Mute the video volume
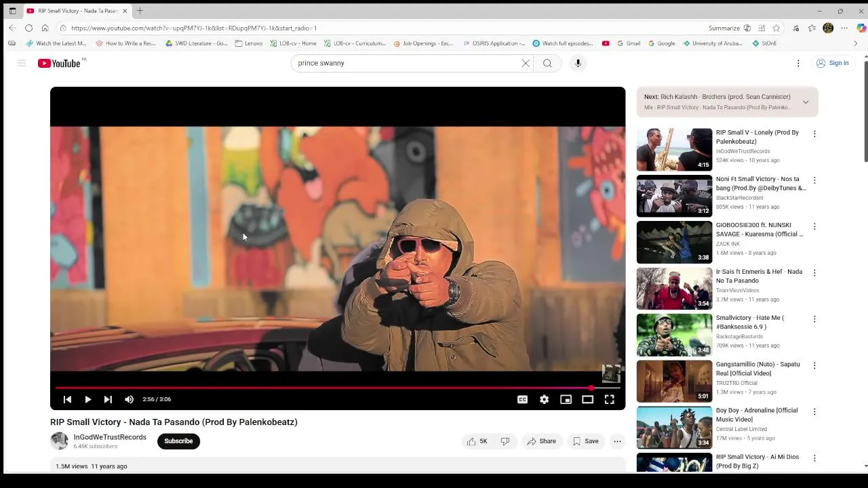 (x=129, y=399)
